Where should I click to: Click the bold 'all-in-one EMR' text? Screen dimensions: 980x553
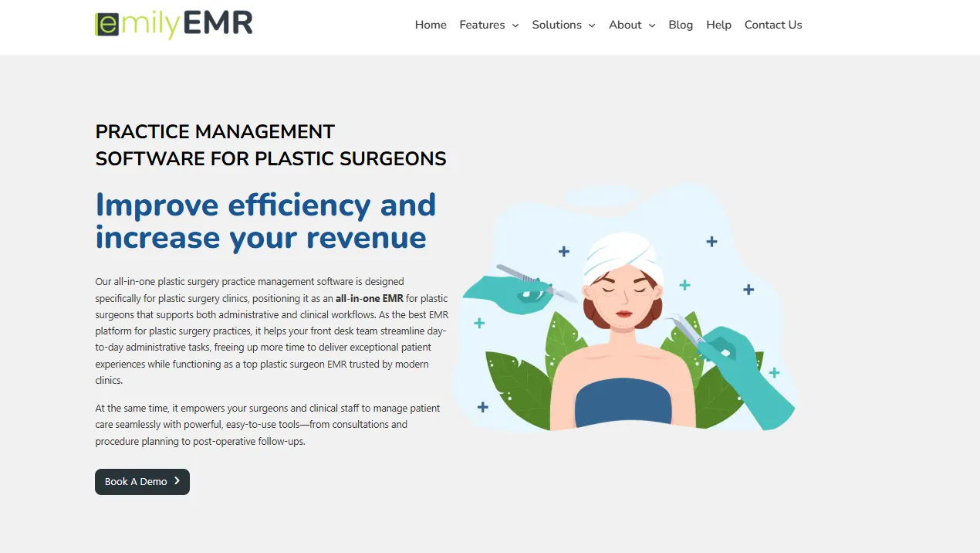click(x=370, y=298)
